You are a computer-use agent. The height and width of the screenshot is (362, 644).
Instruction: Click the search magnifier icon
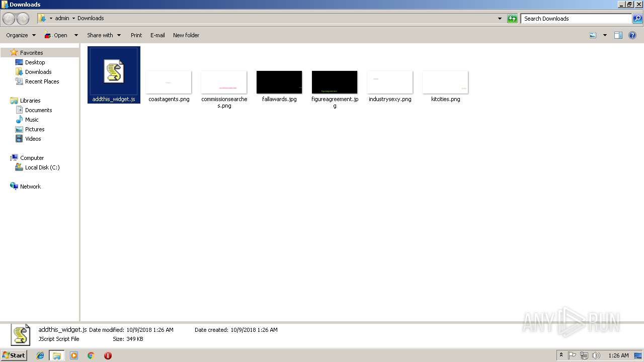pos(637,19)
